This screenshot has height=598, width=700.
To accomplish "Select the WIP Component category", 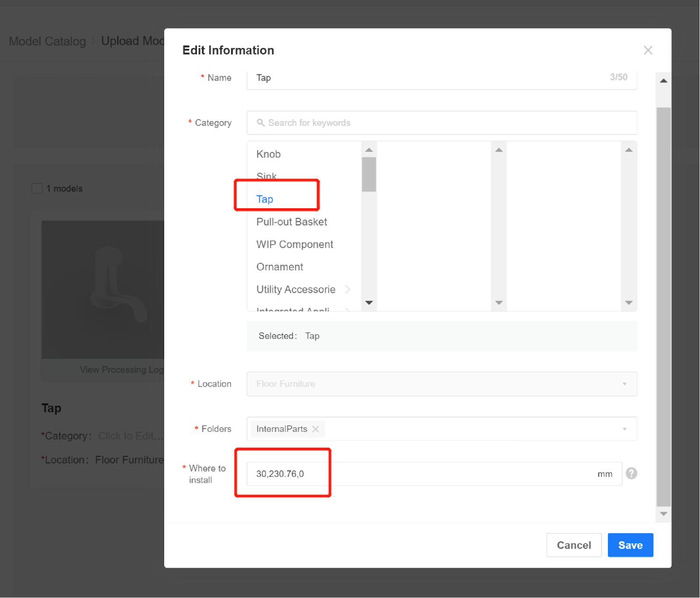I will (294, 244).
